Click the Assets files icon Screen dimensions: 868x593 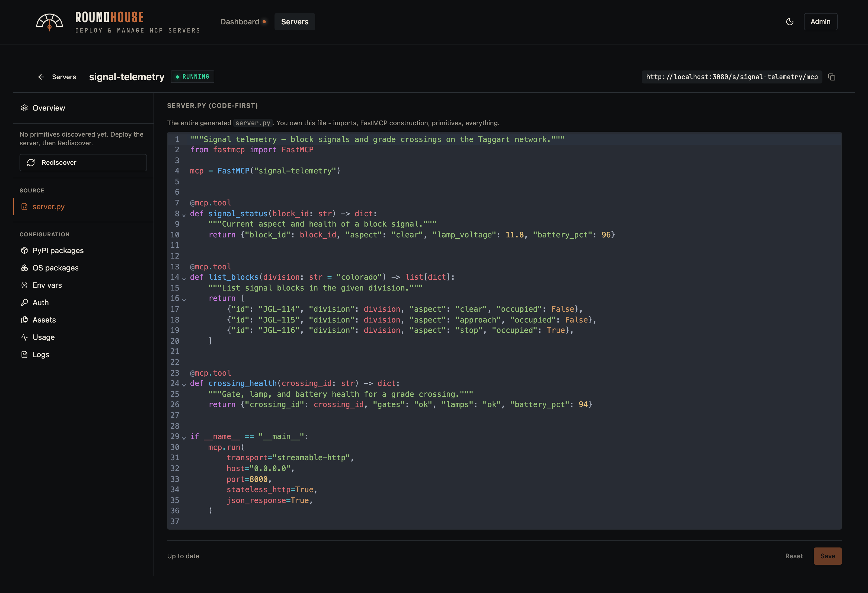24,320
